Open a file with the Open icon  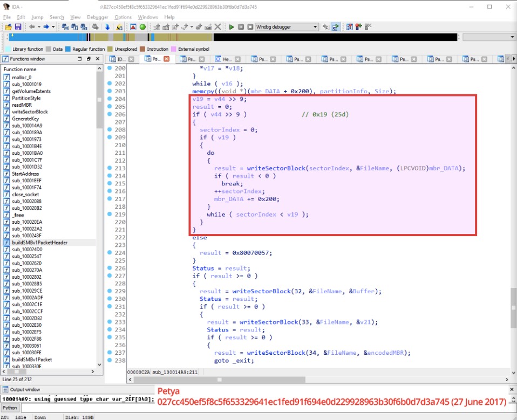8,27
